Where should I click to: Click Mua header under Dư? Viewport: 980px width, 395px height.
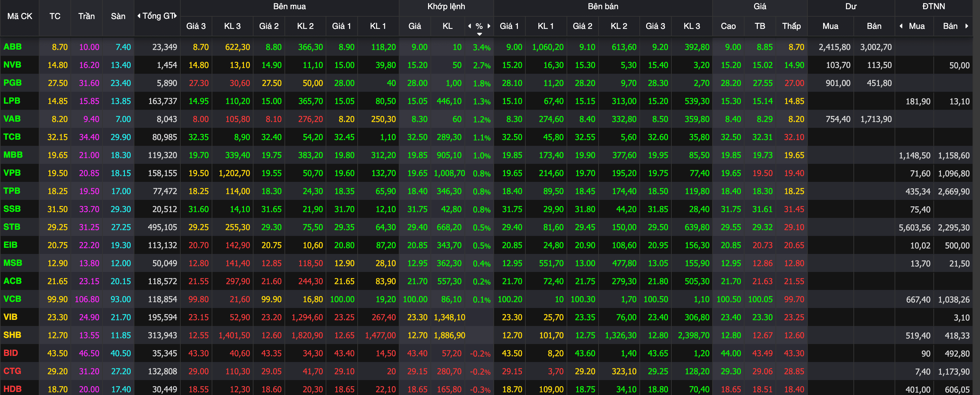click(830, 26)
